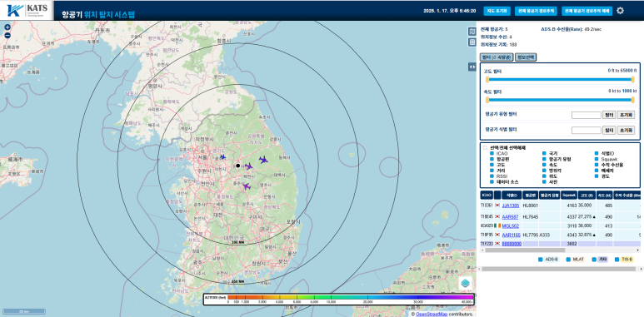Click the 지도 초기화 button
Image resolution: width=644 pixels, height=317 pixels.
pos(497,11)
